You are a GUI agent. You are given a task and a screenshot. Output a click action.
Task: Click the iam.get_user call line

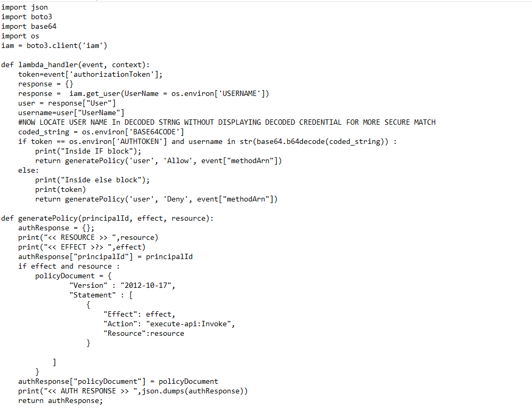coord(144,94)
